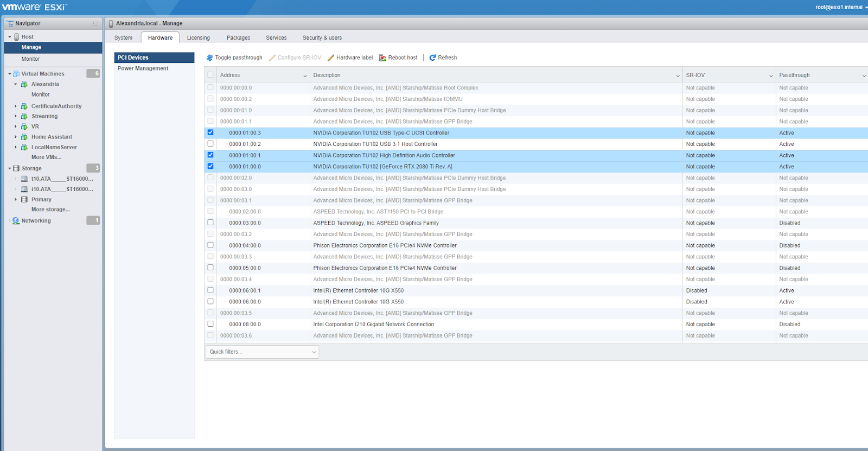Select Power Management in the side list
The height and width of the screenshot is (451, 868).
(x=154, y=68)
